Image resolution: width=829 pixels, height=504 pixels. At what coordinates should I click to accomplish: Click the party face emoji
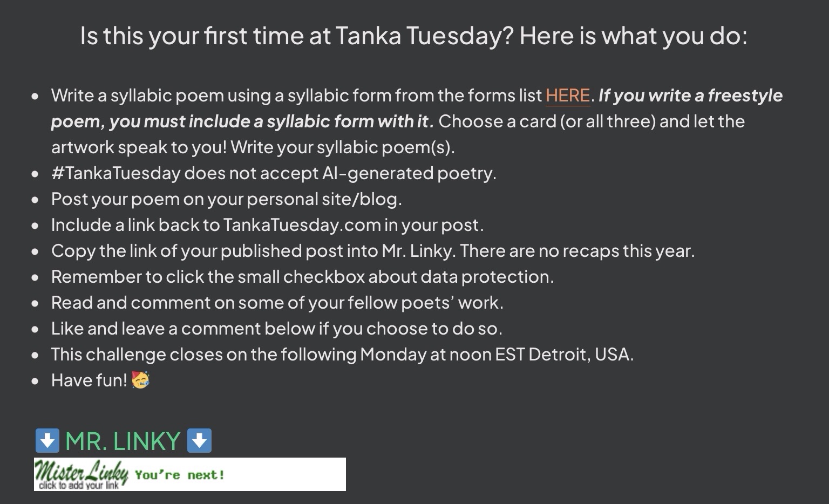(x=140, y=380)
